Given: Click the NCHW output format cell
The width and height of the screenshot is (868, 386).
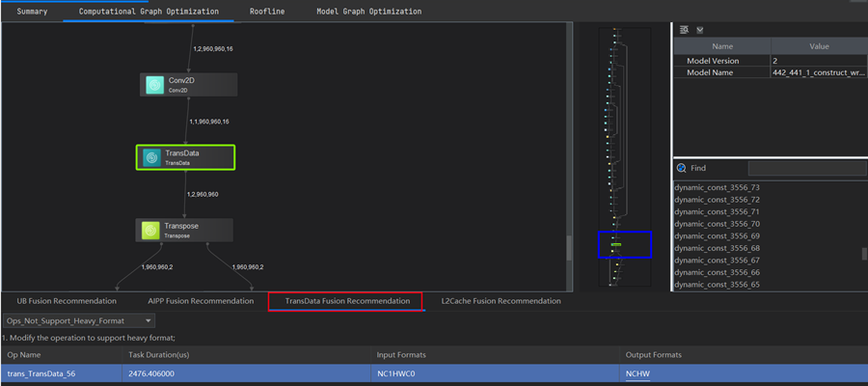Looking at the screenshot, I should [637, 373].
